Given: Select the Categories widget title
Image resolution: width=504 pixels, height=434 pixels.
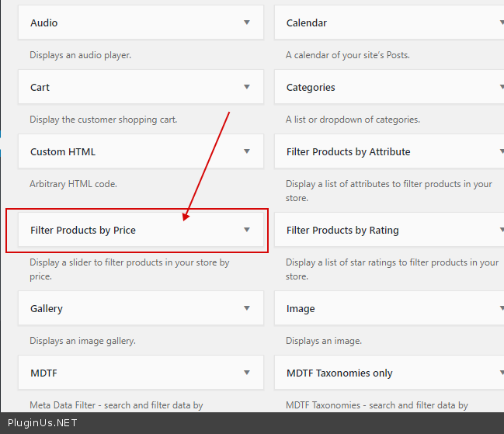Looking at the screenshot, I should pos(311,87).
